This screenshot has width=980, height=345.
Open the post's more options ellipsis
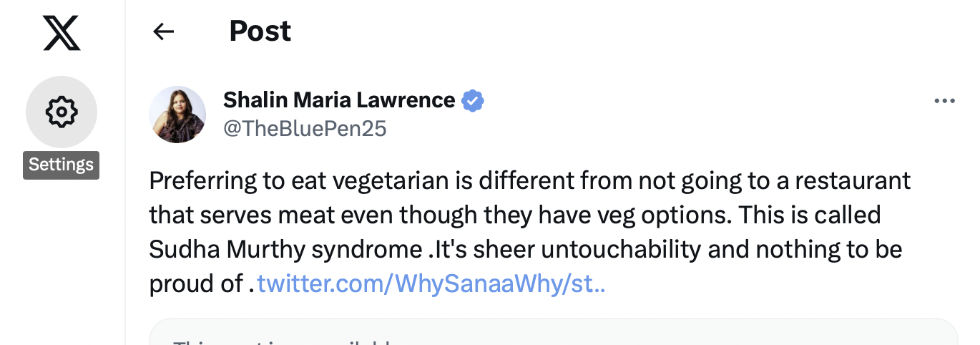pos(945,102)
